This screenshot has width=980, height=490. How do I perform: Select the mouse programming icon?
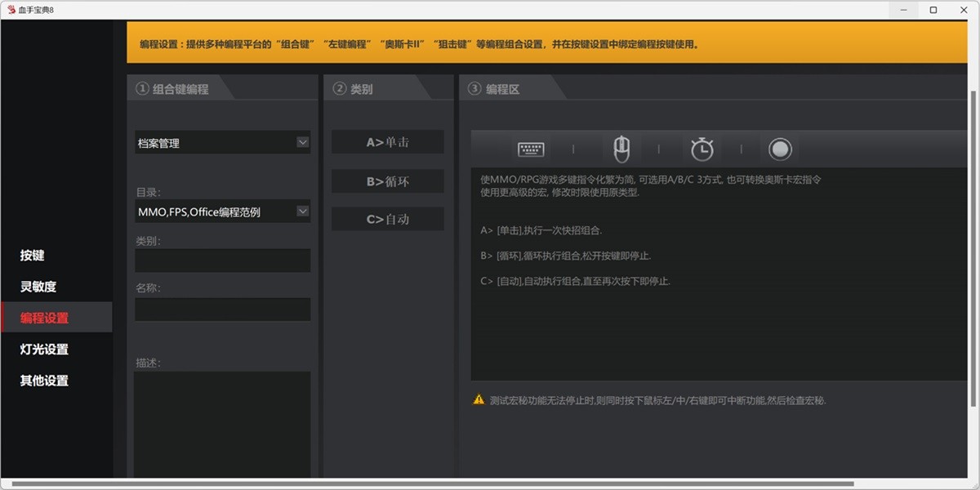click(621, 148)
